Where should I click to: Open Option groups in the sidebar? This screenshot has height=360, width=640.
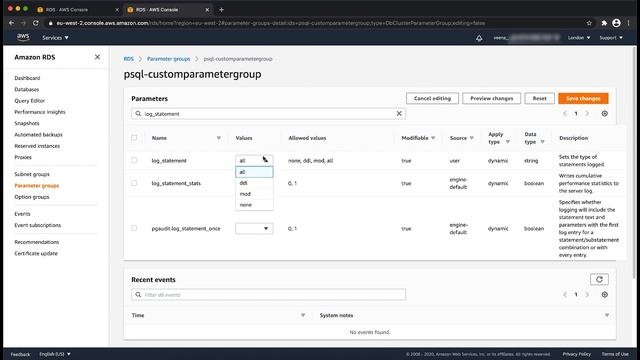[31, 197]
